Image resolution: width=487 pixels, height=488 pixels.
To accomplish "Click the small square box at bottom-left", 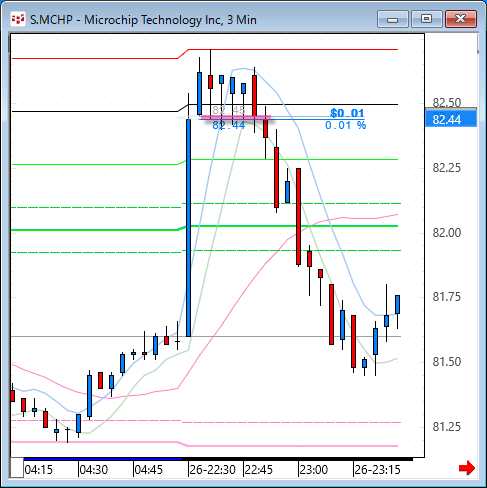I will coord(17,468).
